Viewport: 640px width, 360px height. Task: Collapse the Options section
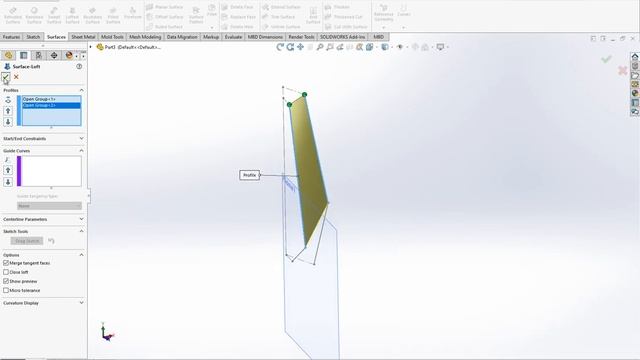tap(81, 255)
